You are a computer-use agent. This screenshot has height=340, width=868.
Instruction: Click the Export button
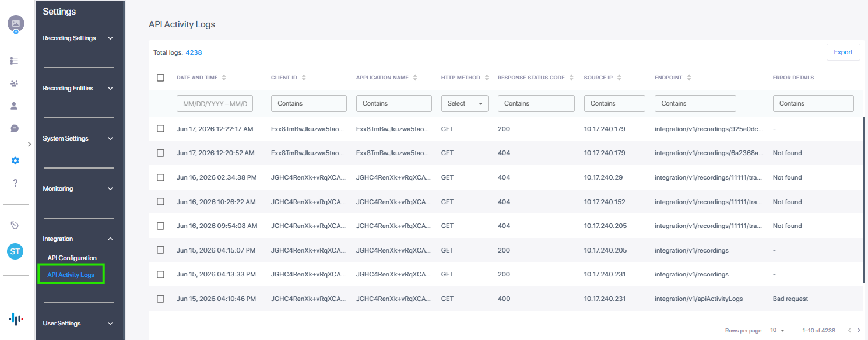[x=843, y=52]
